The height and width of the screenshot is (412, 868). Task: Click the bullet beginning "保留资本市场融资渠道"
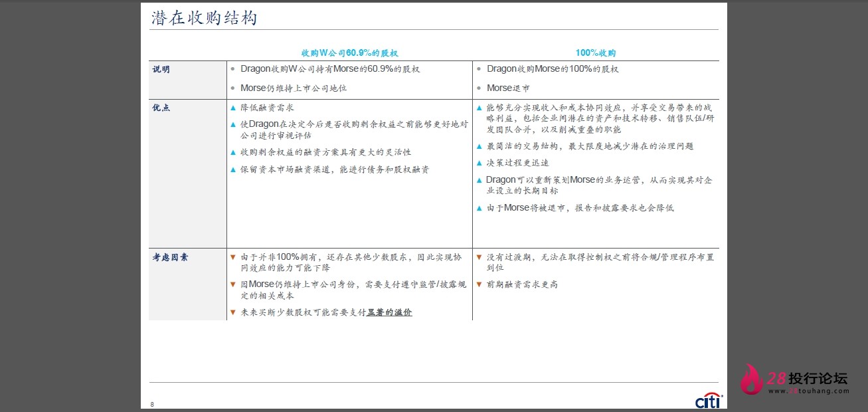click(335, 169)
